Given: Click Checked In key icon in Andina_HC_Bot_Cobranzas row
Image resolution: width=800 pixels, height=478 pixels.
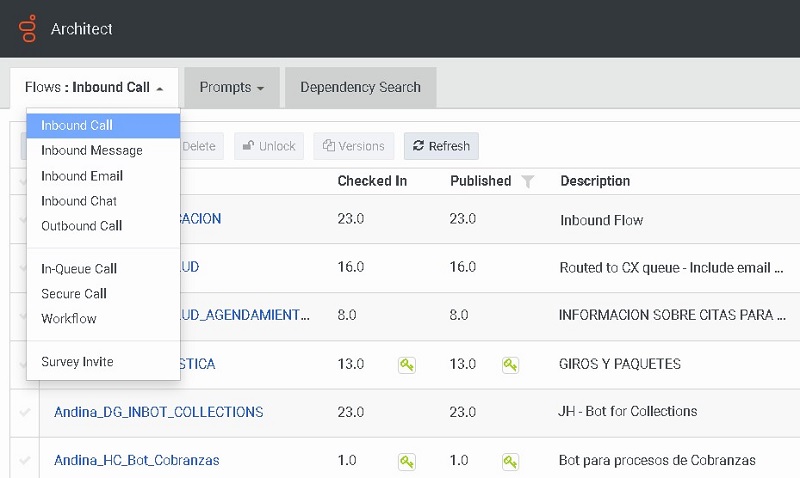Looking at the screenshot, I should [407, 462].
